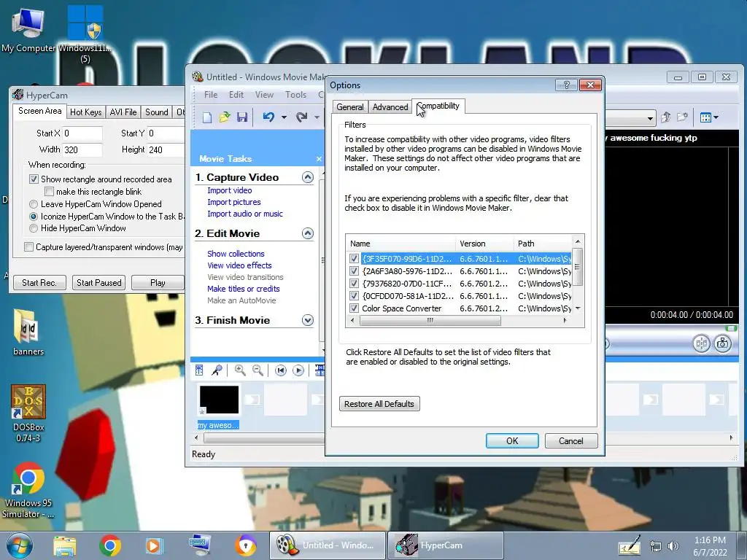Click the Split Clip icon under the preview monitor
The width and height of the screenshot is (747, 560).
coord(701,344)
